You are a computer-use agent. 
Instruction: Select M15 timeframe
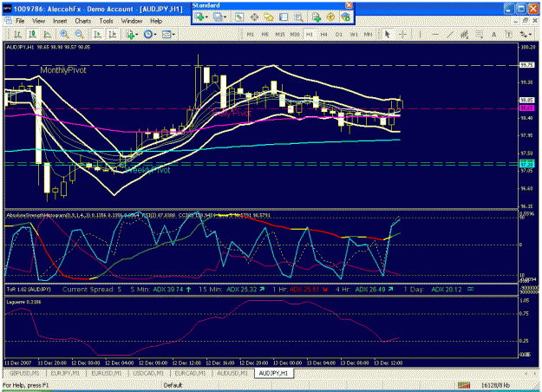coord(279,35)
